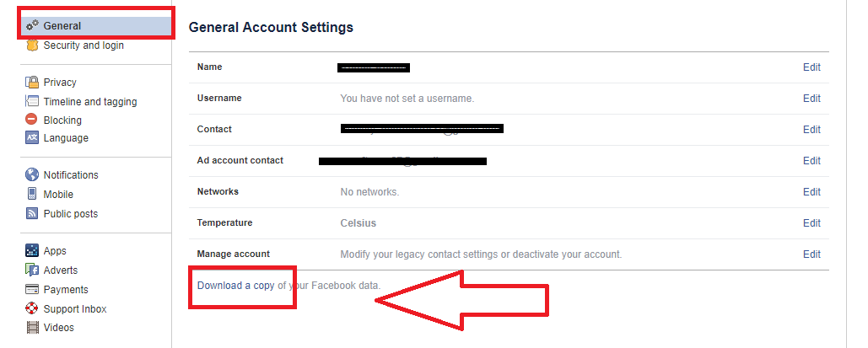Viewport: 868px width, 348px height.
Task: Edit the Username row
Action: click(811, 99)
